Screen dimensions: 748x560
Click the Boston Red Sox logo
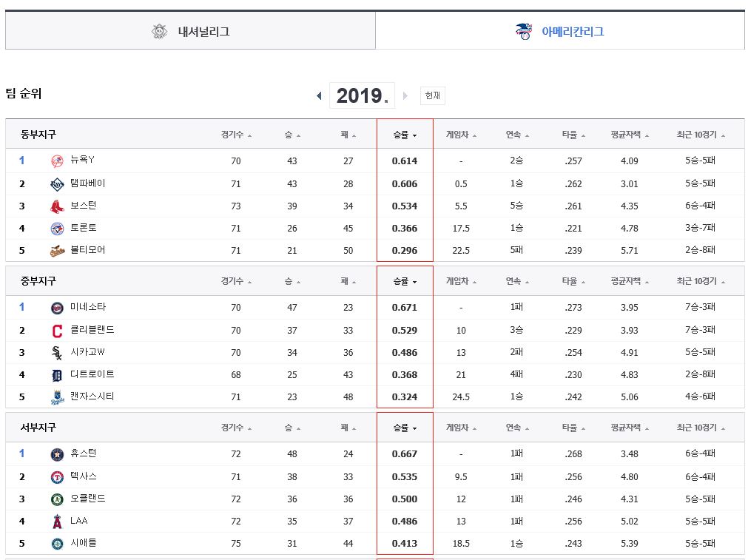tap(57, 206)
